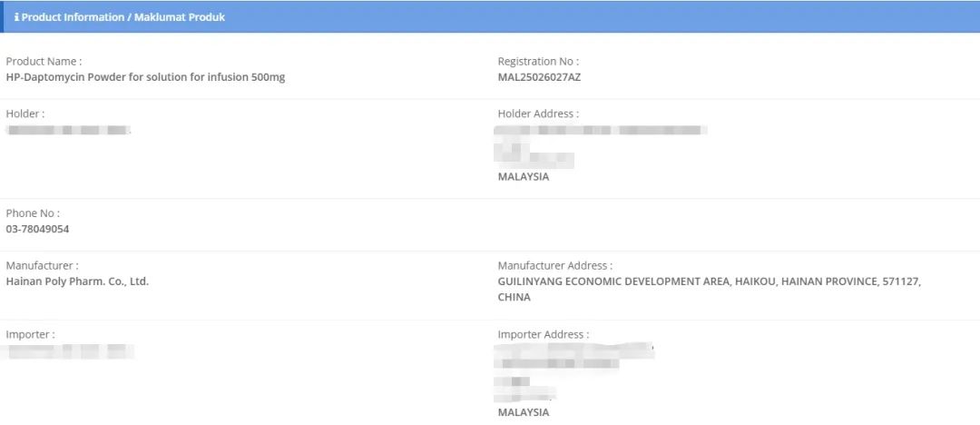
Task: Click the "Importer :" label
Action: 30,335
